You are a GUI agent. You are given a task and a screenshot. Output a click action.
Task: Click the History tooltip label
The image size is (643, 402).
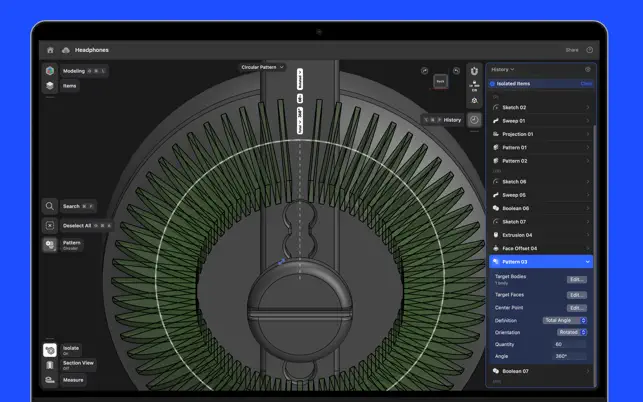point(452,120)
